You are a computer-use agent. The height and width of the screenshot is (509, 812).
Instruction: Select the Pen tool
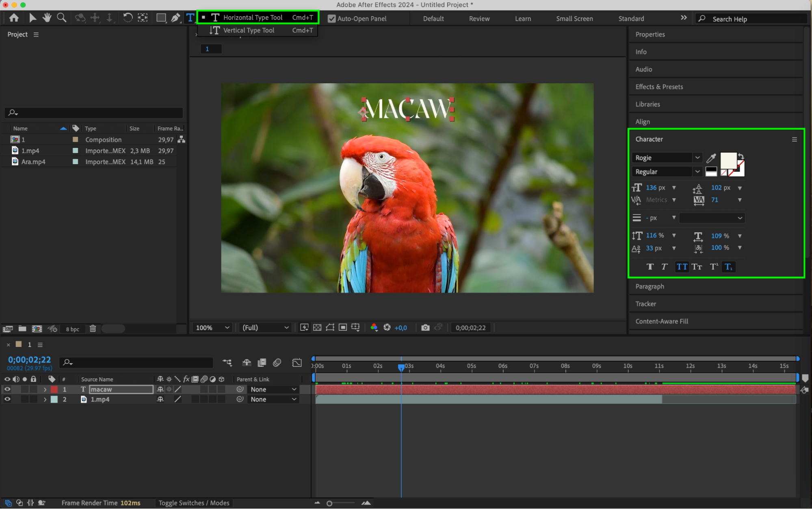click(175, 18)
